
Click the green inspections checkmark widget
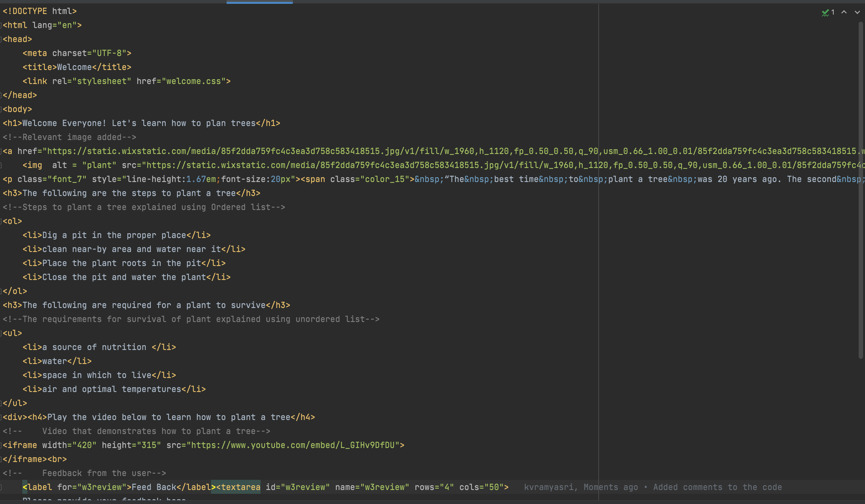click(x=825, y=13)
